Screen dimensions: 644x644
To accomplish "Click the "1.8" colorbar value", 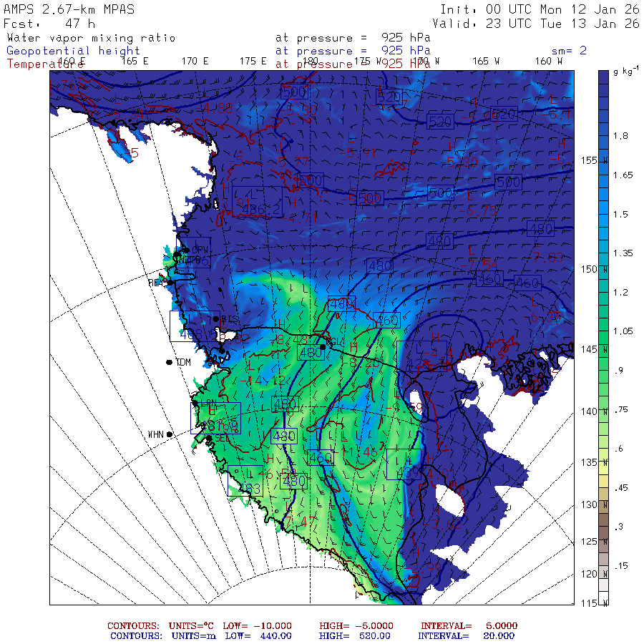I will click(x=620, y=136).
